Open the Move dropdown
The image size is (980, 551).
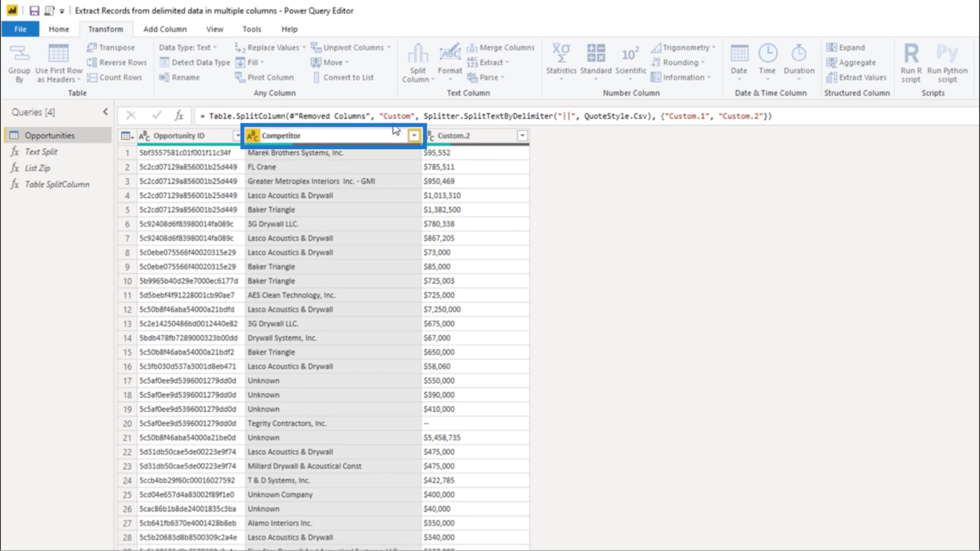point(330,62)
